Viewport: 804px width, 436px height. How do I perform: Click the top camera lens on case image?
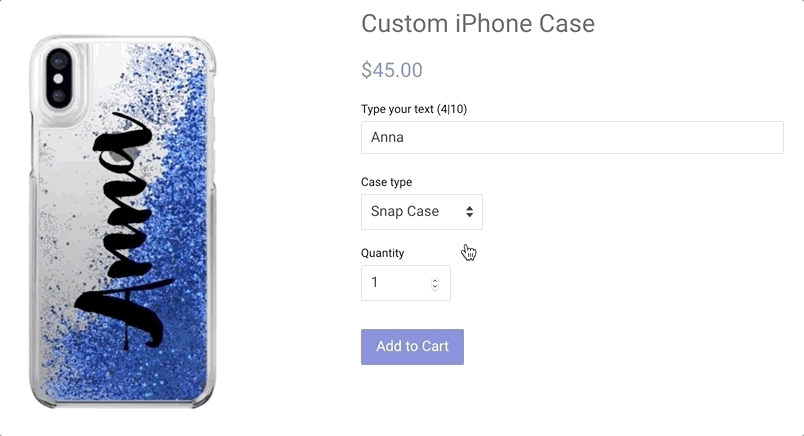[58, 62]
